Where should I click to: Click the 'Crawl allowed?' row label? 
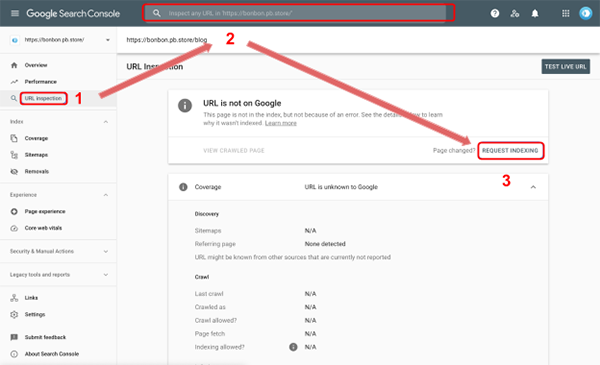click(x=215, y=320)
